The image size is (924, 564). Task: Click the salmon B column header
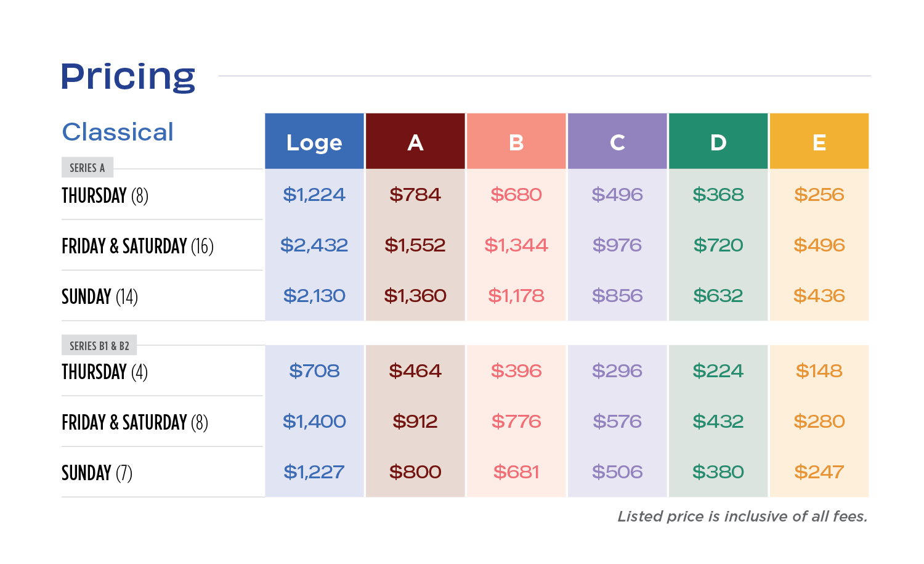click(516, 142)
